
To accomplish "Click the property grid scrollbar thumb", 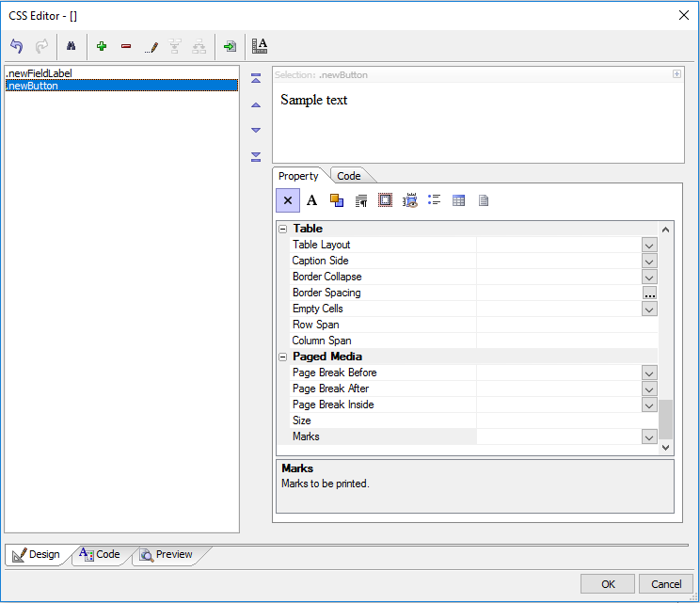I will 665,419.
